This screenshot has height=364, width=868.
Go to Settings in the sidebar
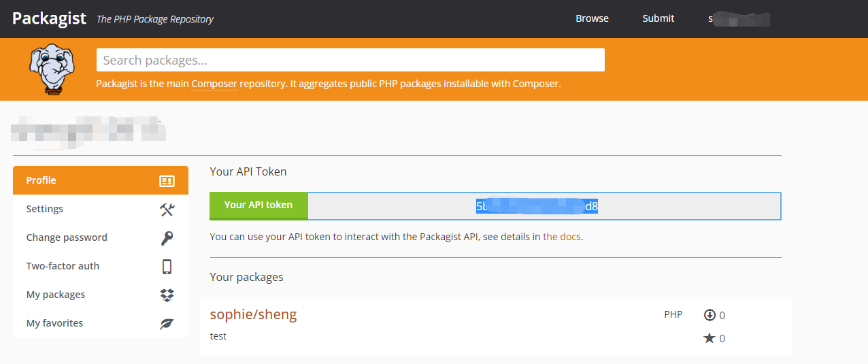click(x=45, y=209)
